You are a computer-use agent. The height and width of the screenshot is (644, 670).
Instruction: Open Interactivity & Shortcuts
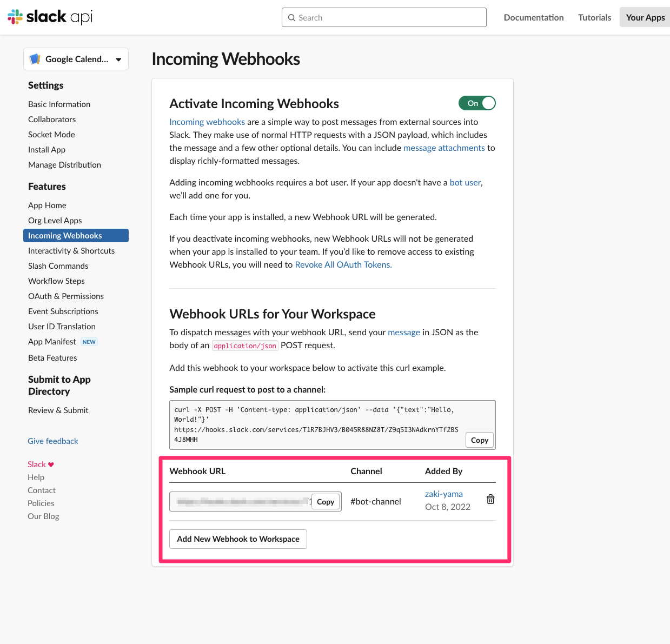[x=71, y=250]
